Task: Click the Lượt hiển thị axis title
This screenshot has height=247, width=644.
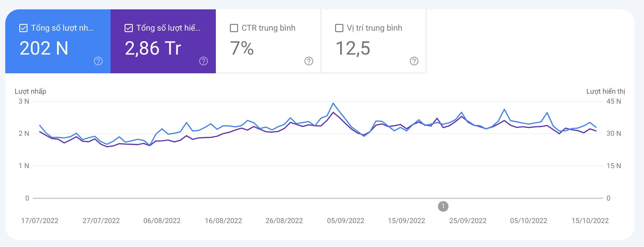Action: 606,91
